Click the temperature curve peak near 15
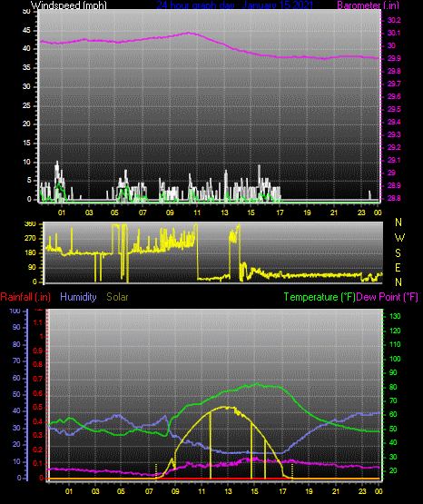The width and height of the screenshot is (423, 504). pos(257,384)
